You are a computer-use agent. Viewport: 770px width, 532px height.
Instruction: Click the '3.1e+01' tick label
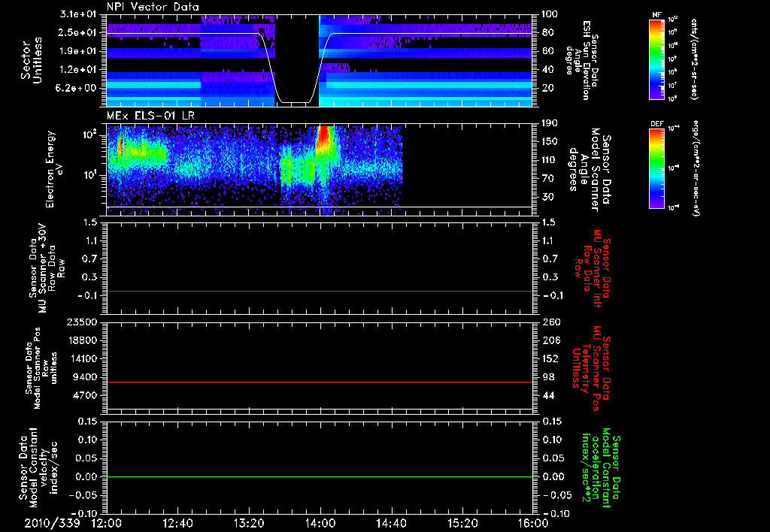(x=79, y=15)
